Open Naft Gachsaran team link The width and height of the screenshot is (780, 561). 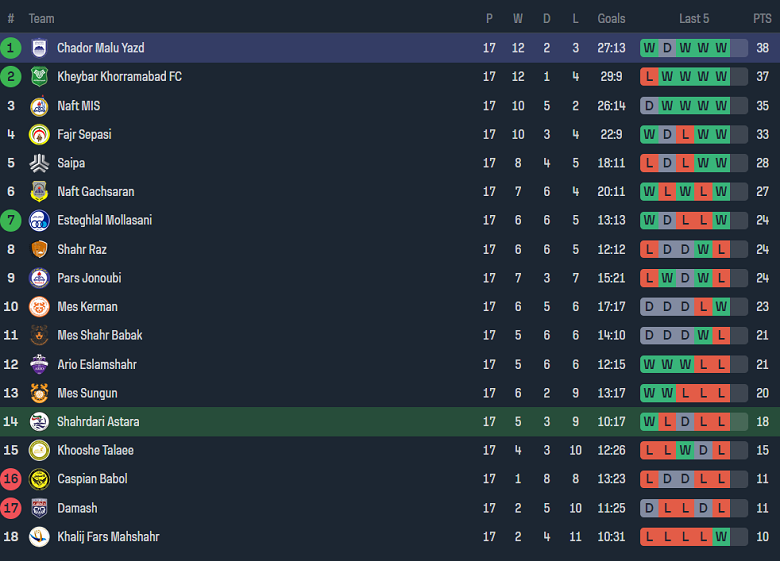click(x=96, y=192)
